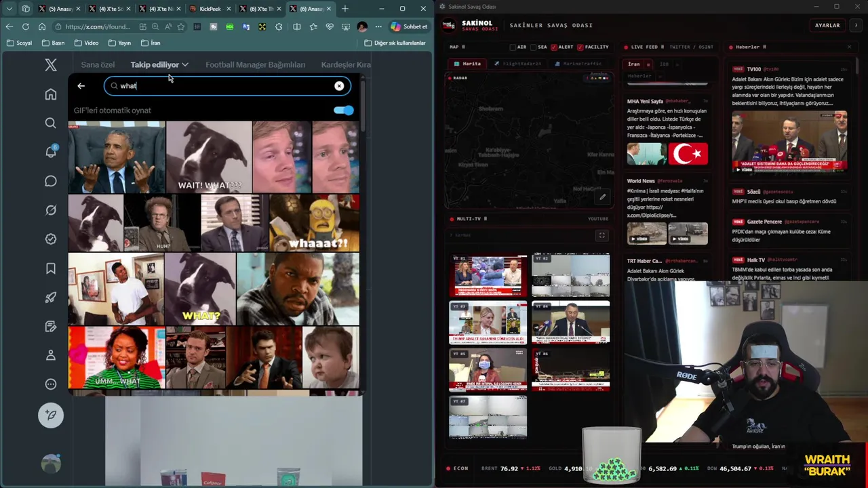Click fullscreen icon in Multi-TV panel
868x488 pixels.
point(601,235)
